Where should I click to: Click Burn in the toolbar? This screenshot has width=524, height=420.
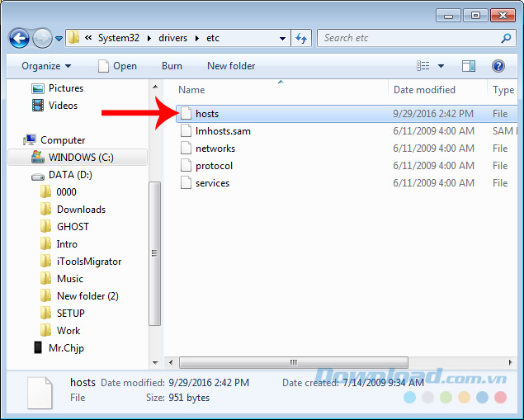pyautogui.click(x=172, y=66)
